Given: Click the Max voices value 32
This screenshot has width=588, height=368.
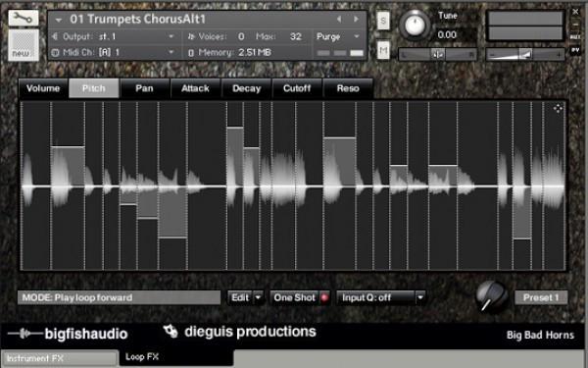Looking at the screenshot, I should point(296,36).
